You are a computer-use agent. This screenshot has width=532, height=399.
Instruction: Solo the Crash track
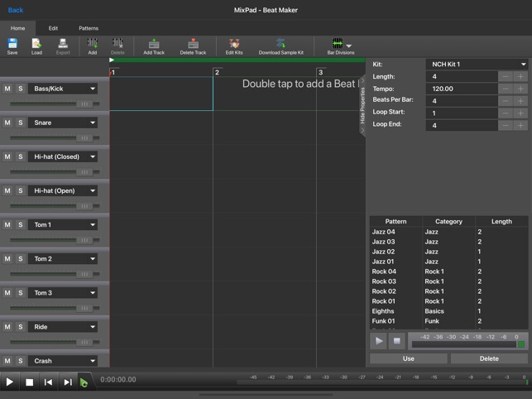[x=21, y=361]
